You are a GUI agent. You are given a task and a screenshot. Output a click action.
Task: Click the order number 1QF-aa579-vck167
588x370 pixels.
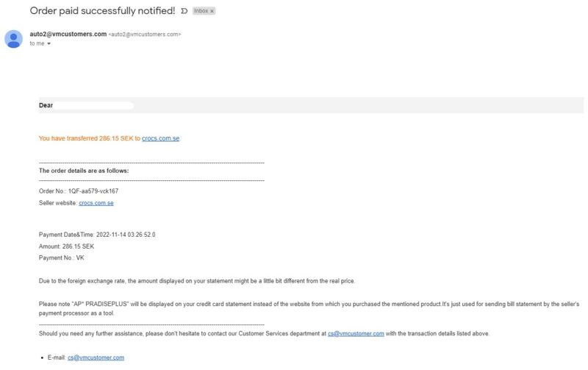coord(93,191)
